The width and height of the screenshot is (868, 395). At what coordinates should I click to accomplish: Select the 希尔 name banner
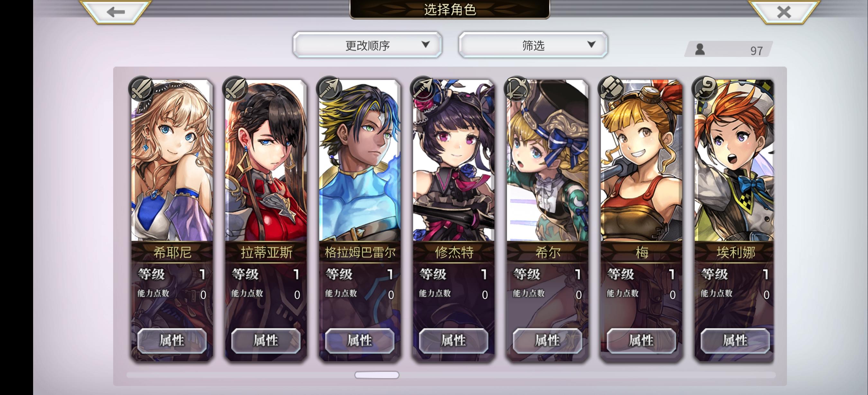point(547,252)
